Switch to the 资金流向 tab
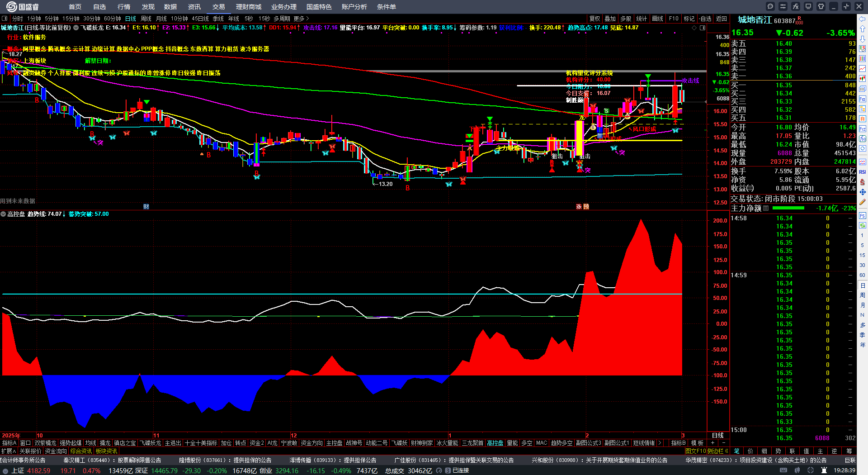Screen dimensions: 868x475 (56, 451)
